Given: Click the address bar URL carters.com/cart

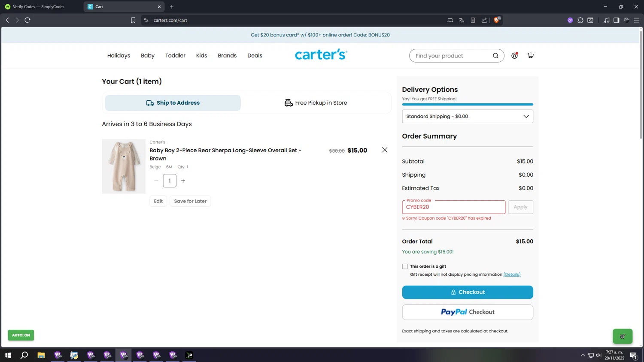Looking at the screenshot, I should click(x=170, y=20).
